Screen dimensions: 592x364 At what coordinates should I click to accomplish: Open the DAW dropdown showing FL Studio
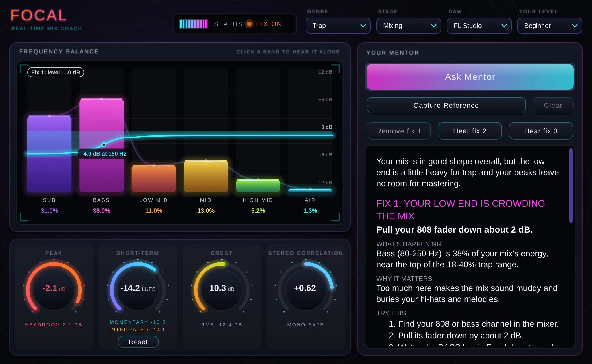[479, 26]
